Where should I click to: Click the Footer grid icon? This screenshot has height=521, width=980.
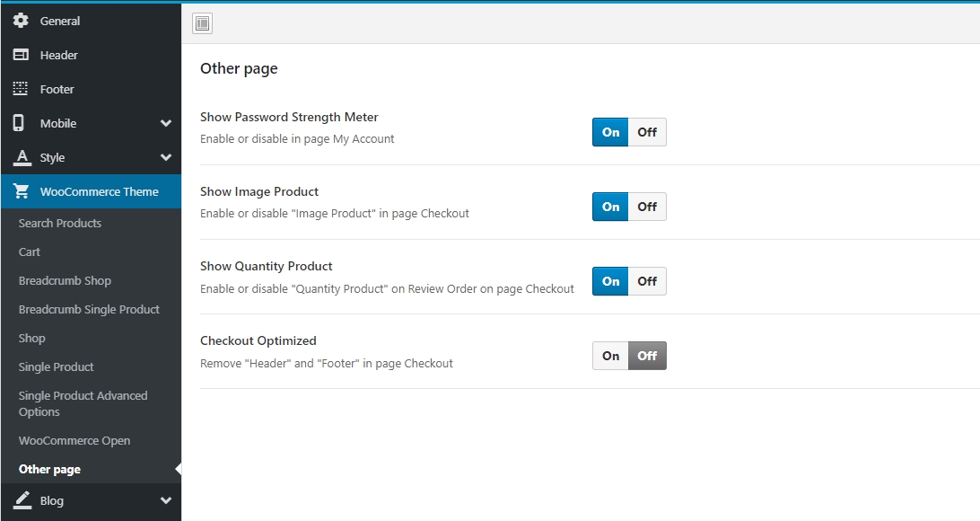pyautogui.click(x=22, y=89)
